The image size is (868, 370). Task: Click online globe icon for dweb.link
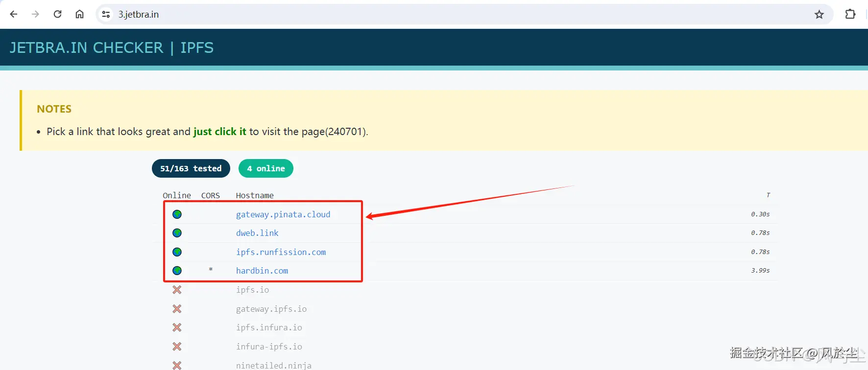coord(177,233)
